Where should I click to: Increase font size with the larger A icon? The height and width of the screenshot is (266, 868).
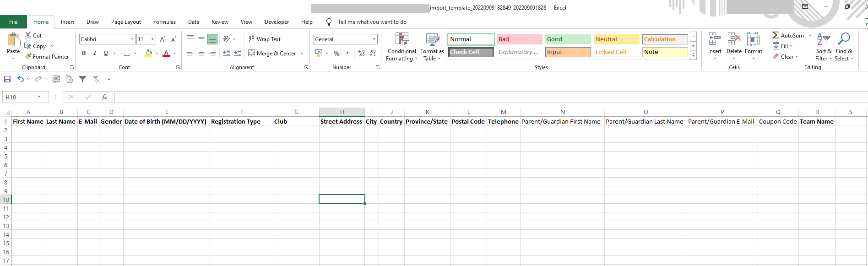(163, 39)
